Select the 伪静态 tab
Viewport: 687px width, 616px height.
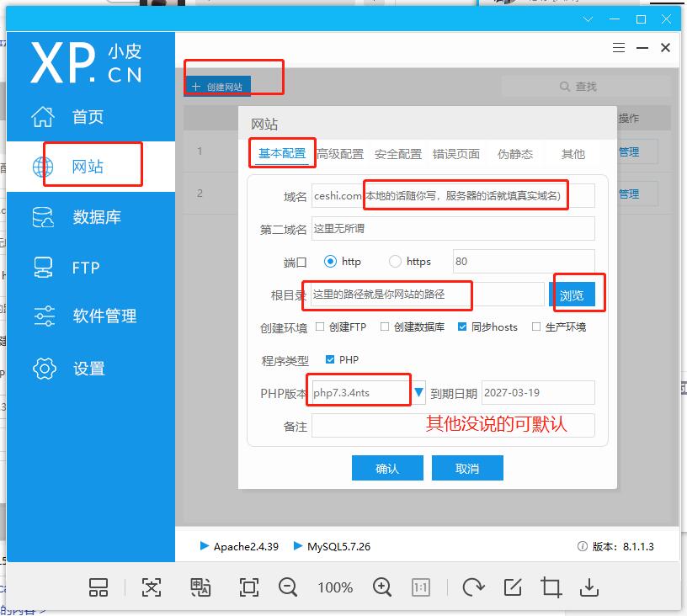click(515, 154)
